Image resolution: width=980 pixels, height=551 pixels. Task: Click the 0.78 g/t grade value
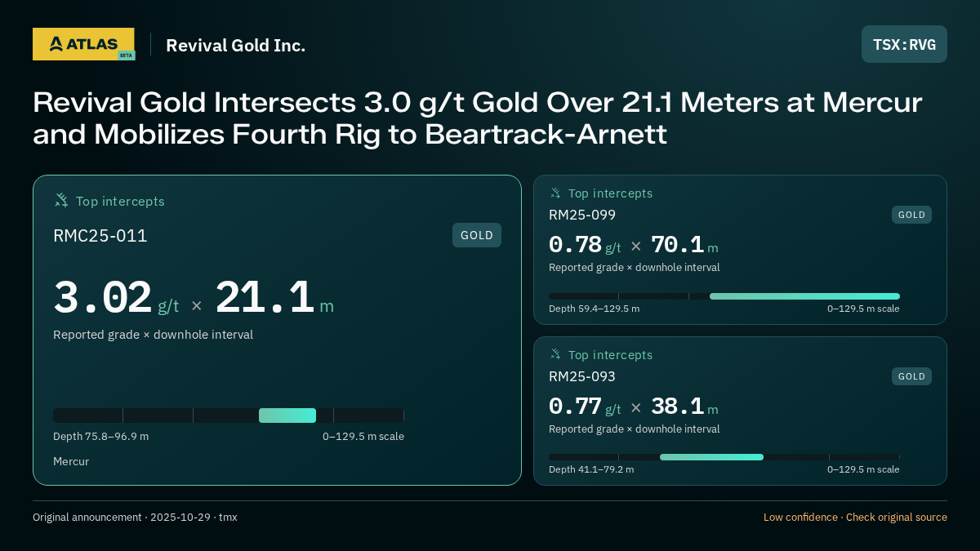(585, 245)
